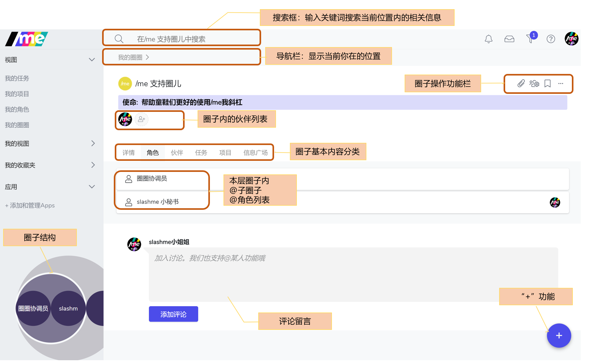Click the blue plus floating button
The width and height of the screenshot is (600, 364).
coord(559,336)
